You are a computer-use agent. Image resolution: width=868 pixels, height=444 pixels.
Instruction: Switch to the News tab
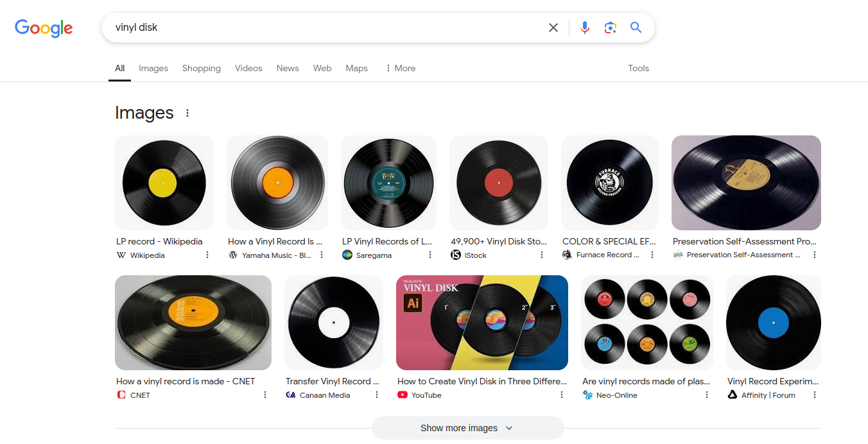tap(288, 68)
